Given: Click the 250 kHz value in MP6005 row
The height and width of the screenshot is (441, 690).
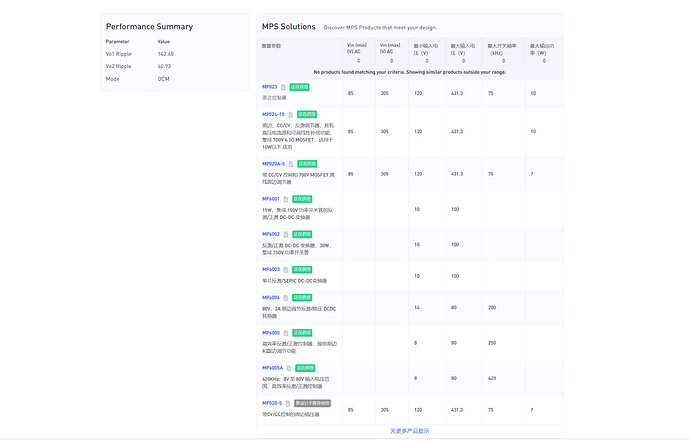Looking at the screenshot, I should (x=492, y=343).
